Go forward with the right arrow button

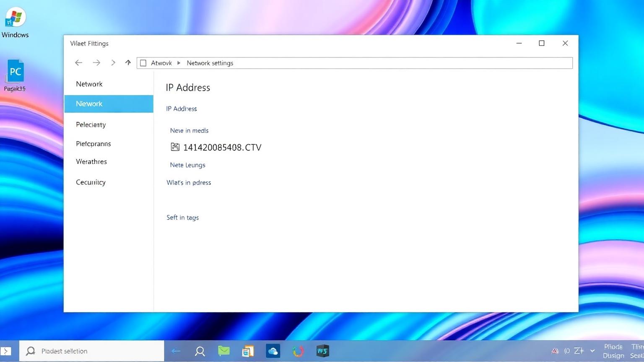tap(96, 63)
